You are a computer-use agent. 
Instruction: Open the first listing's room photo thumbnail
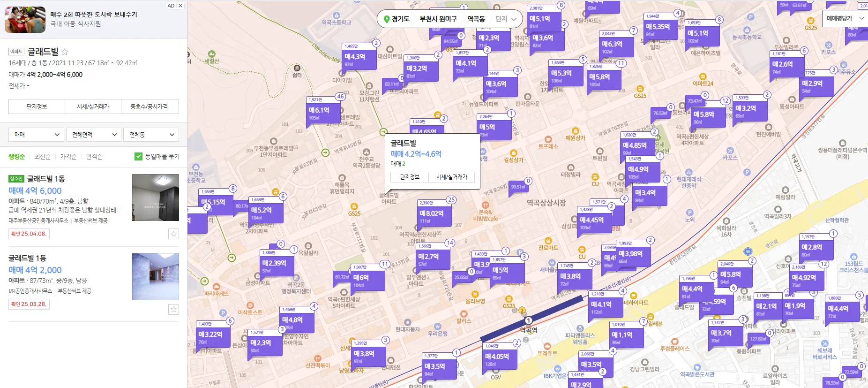pos(155,198)
